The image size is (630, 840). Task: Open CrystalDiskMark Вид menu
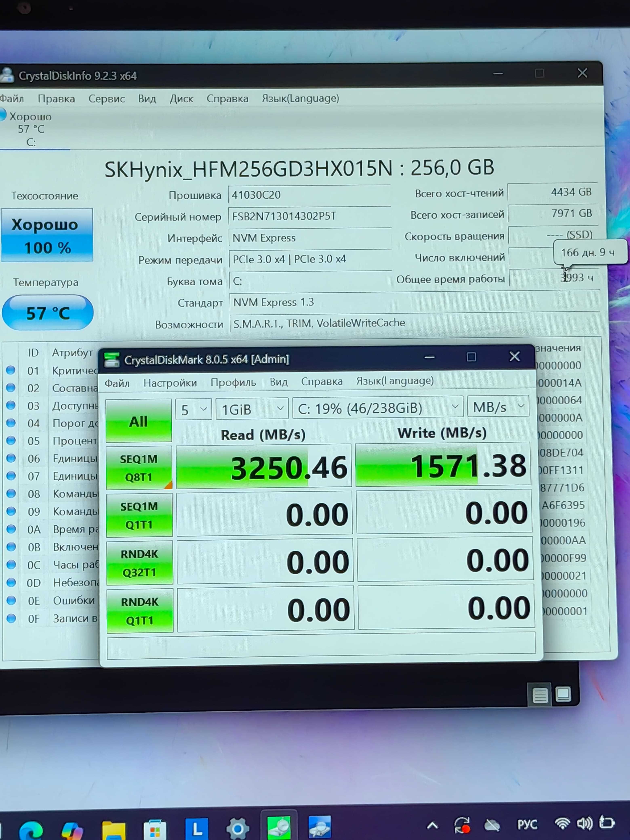[x=279, y=382]
